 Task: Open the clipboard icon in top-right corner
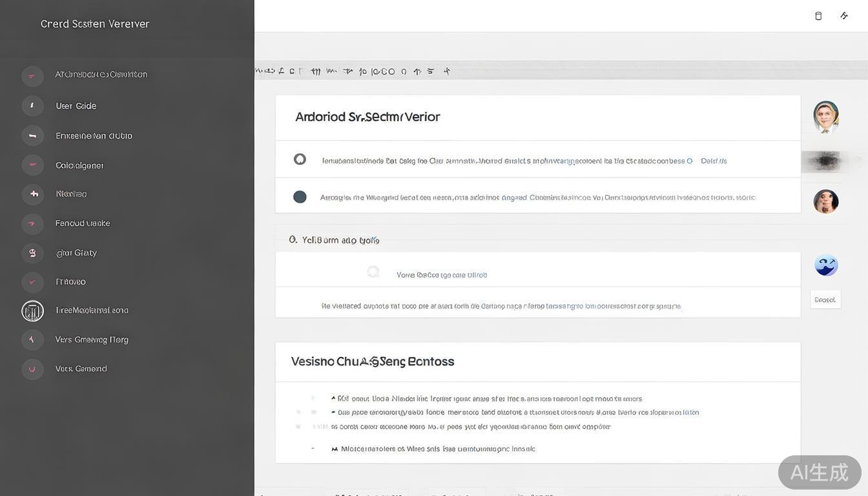point(818,16)
